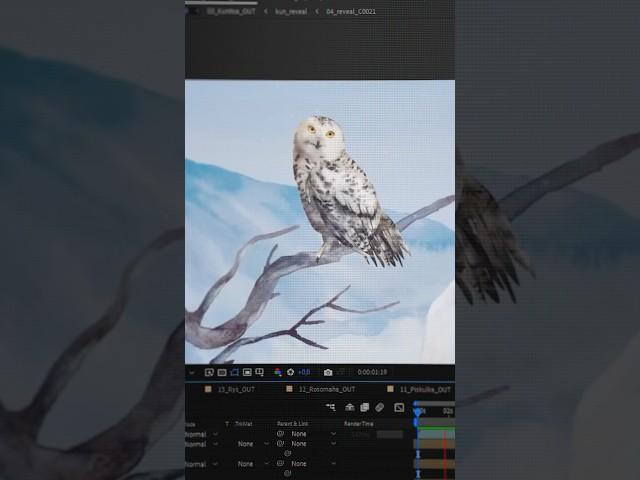
Task: Toggle the Region of Interest icon
Action: tap(247, 372)
